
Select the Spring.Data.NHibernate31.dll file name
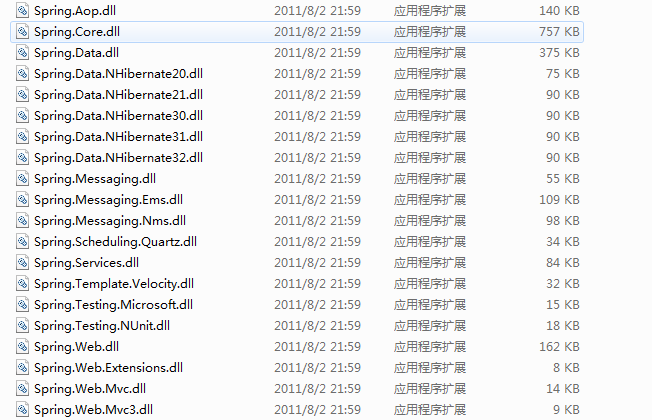(x=119, y=136)
